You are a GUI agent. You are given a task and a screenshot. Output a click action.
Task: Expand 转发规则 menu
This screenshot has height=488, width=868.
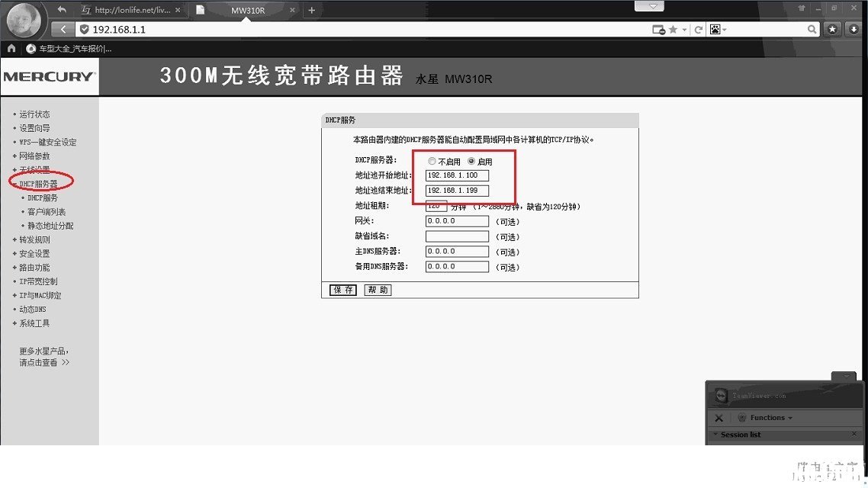click(34, 239)
